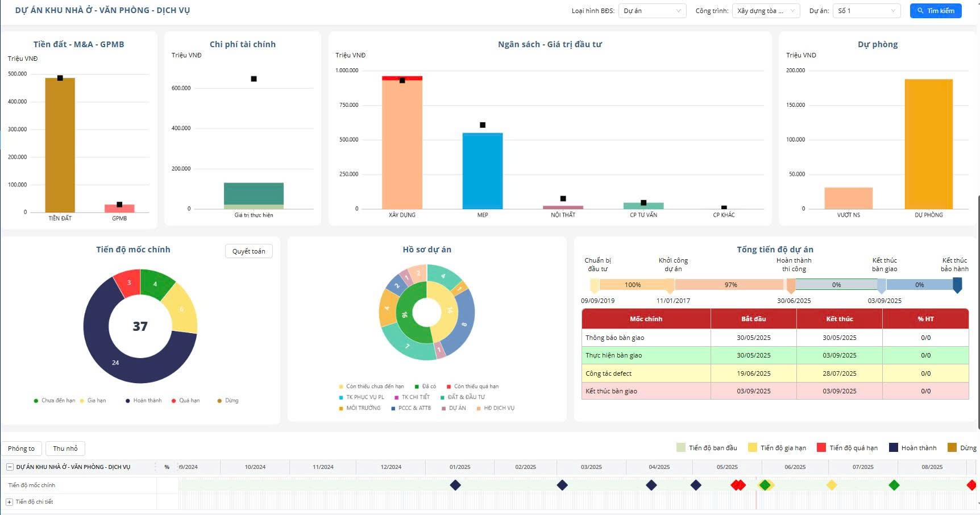Open the Loại hình BĐS dropdown
This screenshot has height=515, width=980.
point(651,11)
